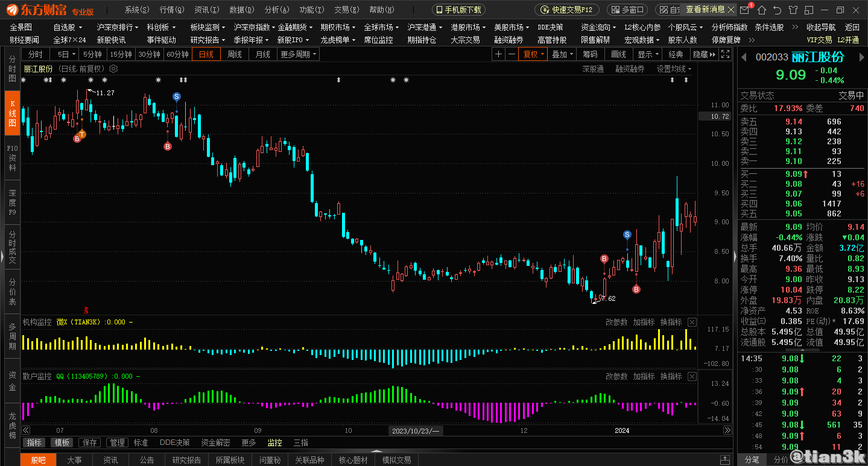Toggle the 模板 button at bottom

click(62, 442)
